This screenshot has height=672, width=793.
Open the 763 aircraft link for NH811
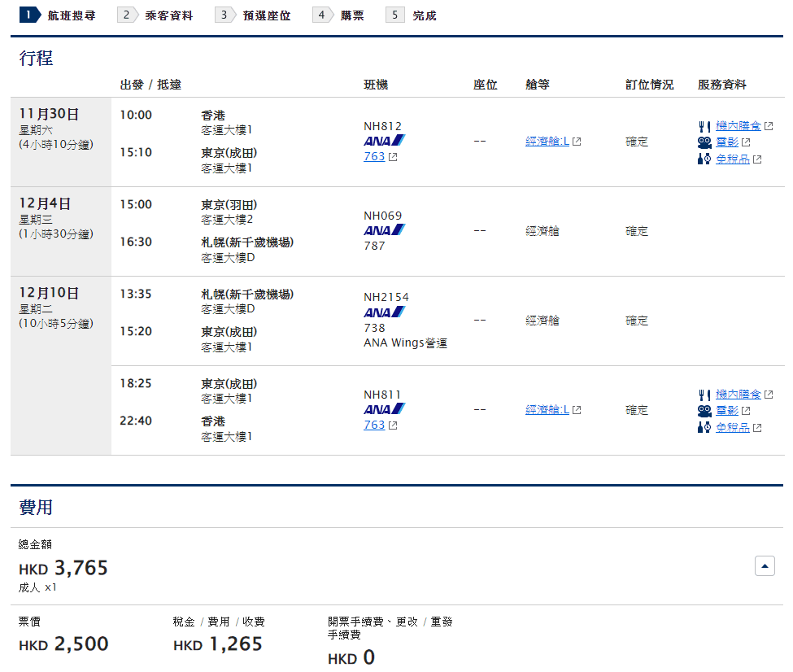pos(374,425)
